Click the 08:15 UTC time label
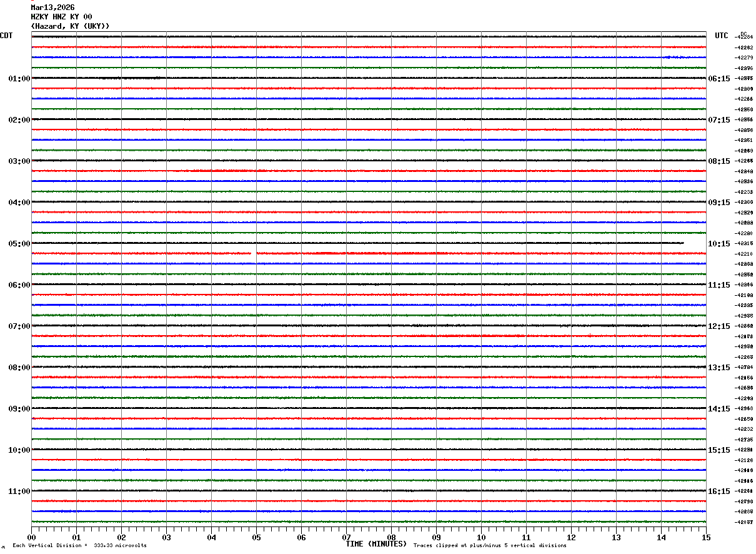756x554 pixels. [719, 161]
